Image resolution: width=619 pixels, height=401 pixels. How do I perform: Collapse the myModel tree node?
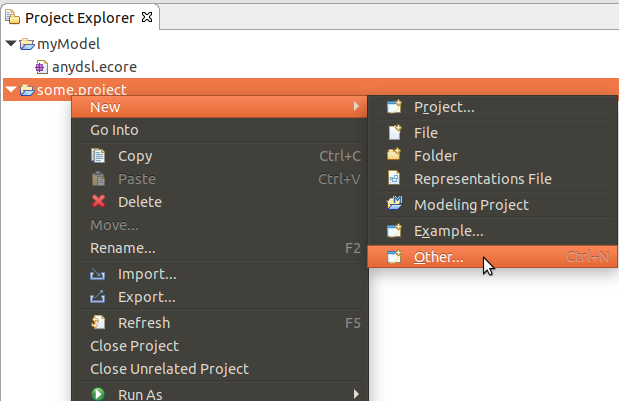(10, 44)
